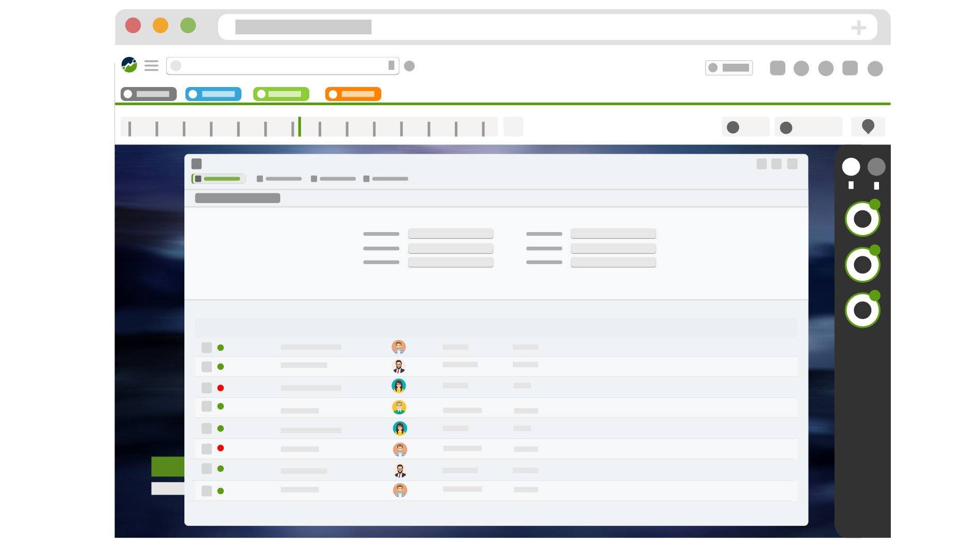The width and height of the screenshot is (980, 547).
Task: Click the first square control at panel top-right
Action: 761,164
